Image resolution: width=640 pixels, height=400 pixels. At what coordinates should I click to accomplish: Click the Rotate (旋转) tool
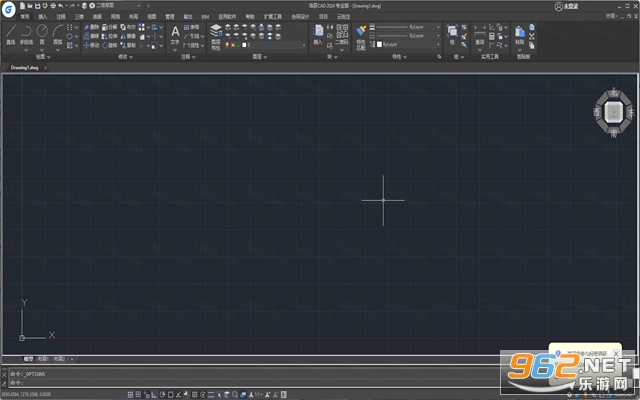point(109,45)
